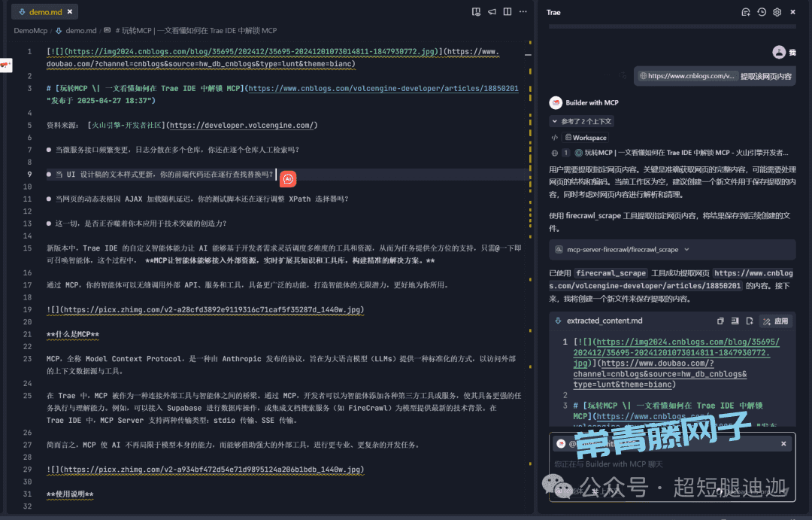Click the 'Builder with MCP' agent name

click(592, 102)
